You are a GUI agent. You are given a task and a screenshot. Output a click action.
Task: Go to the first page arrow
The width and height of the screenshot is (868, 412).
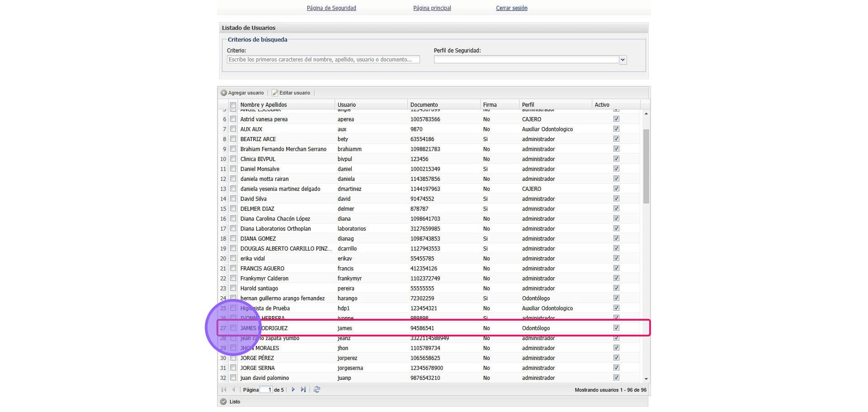224,389
